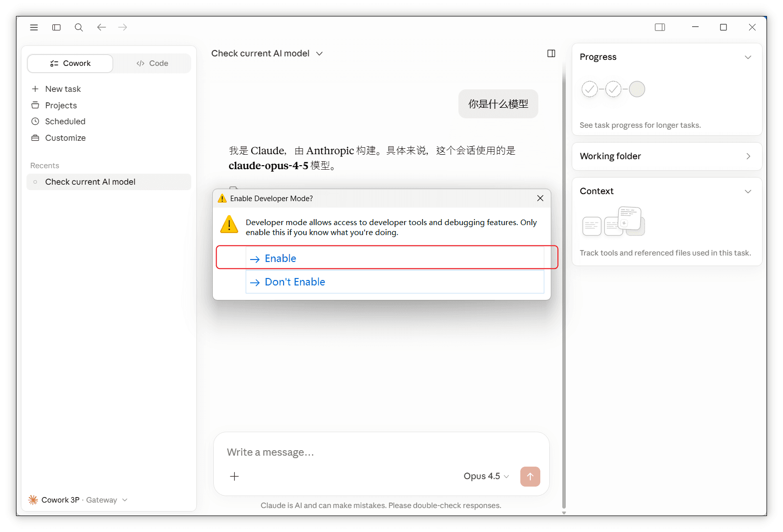Choose Enable in developer mode dialog
Viewport: 783px width, 532px height.
click(x=394, y=258)
